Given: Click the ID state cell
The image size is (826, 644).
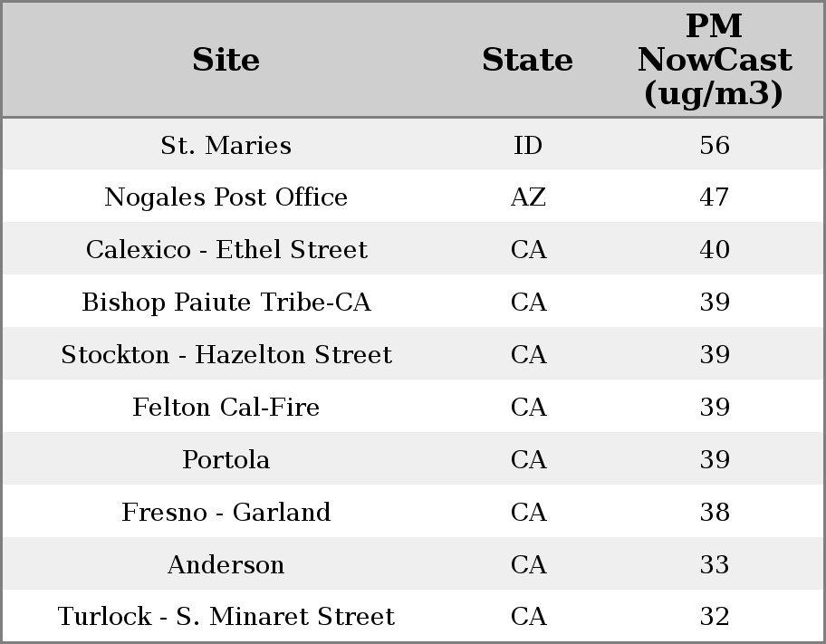Looking at the screenshot, I should [528, 145].
